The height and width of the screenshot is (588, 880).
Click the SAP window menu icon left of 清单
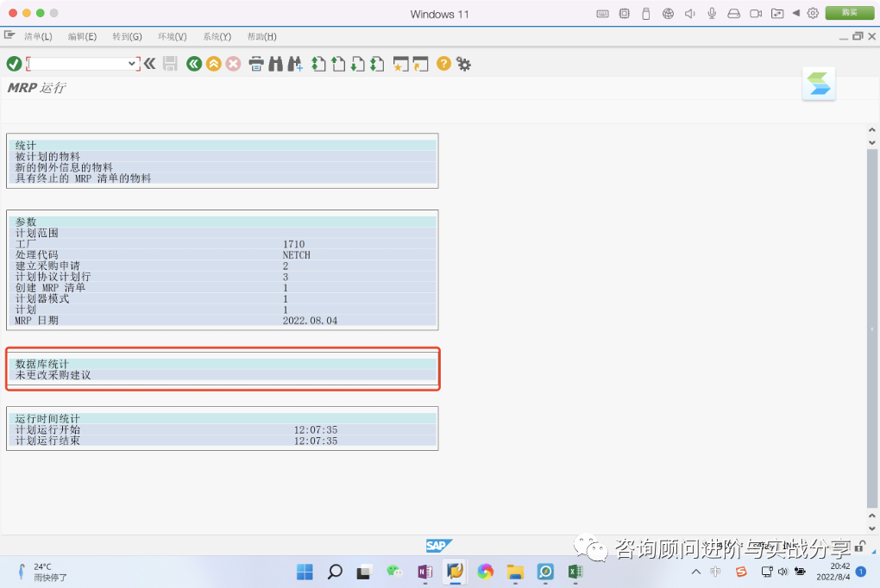pyautogui.click(x=9, y=35)
